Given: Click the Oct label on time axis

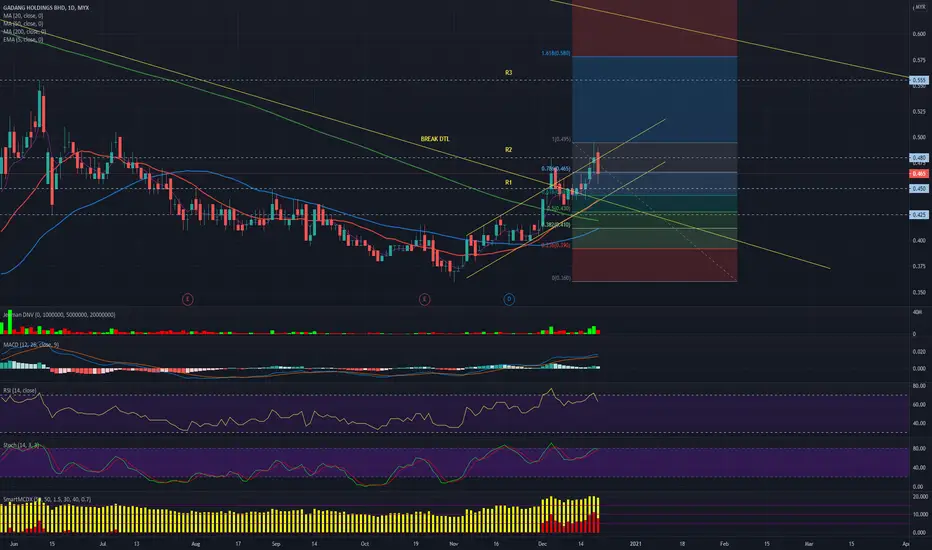Looking at the screenshot, I should 364,544.
